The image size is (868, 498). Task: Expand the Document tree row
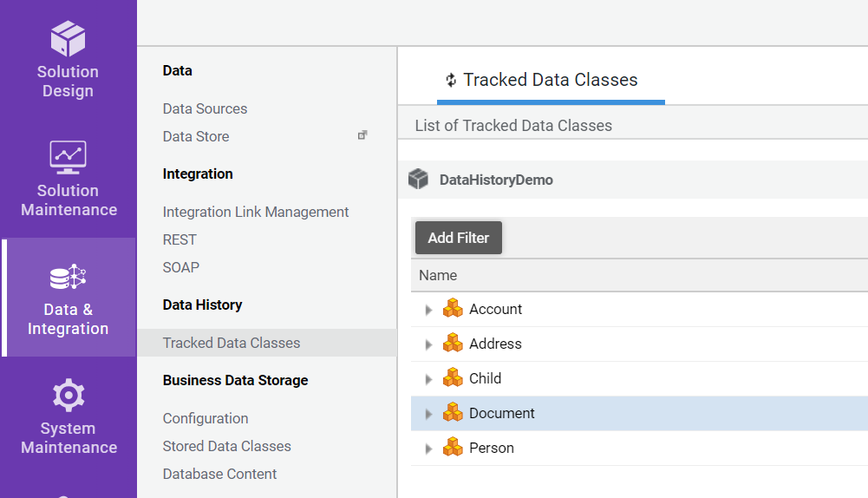click(x=428, y=414)
